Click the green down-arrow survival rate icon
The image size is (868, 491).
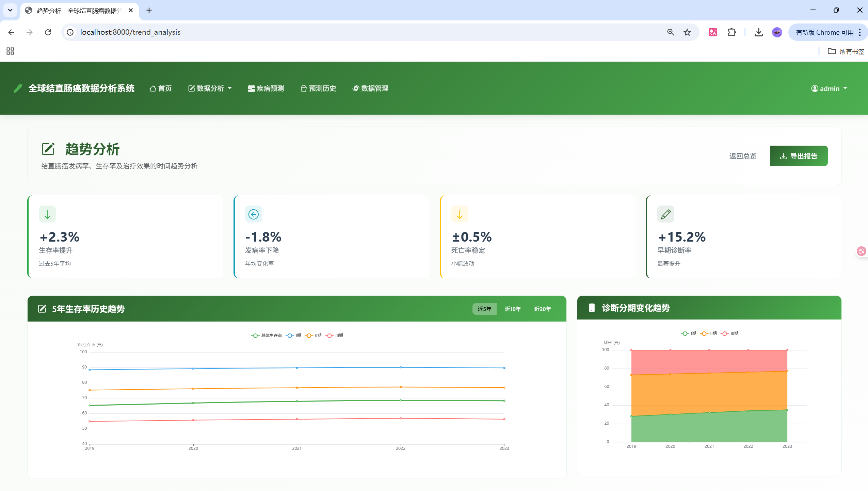(47, 214)
